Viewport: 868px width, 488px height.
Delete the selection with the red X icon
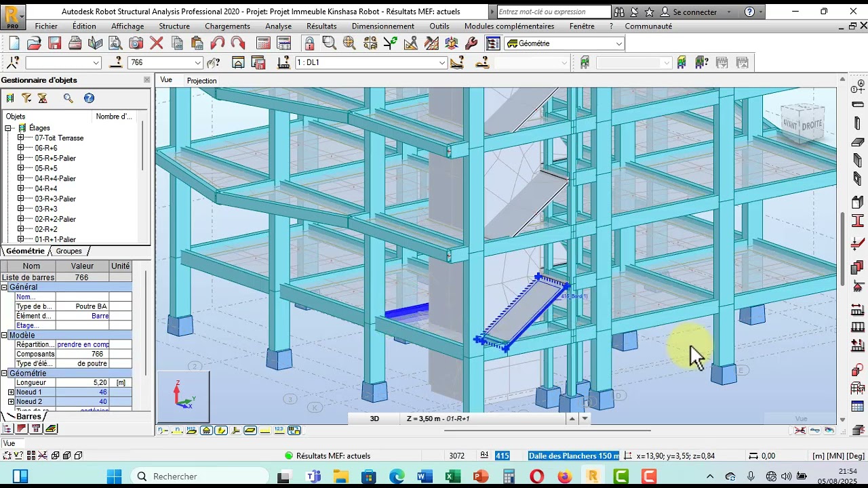157,43
